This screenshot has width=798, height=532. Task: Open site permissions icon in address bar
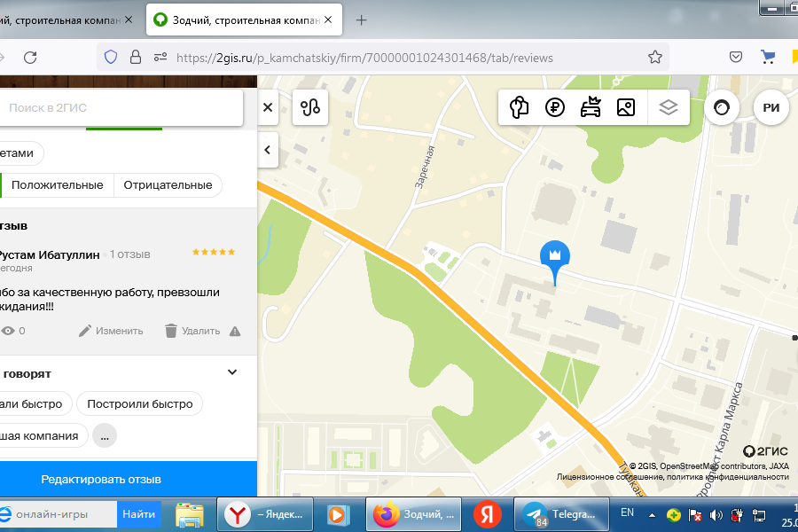point(160,57)
